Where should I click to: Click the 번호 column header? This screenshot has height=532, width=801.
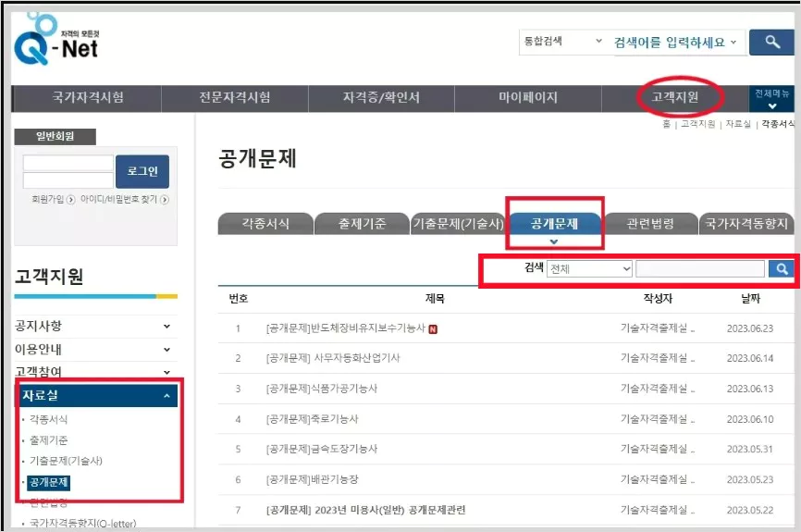coord(238,299)
